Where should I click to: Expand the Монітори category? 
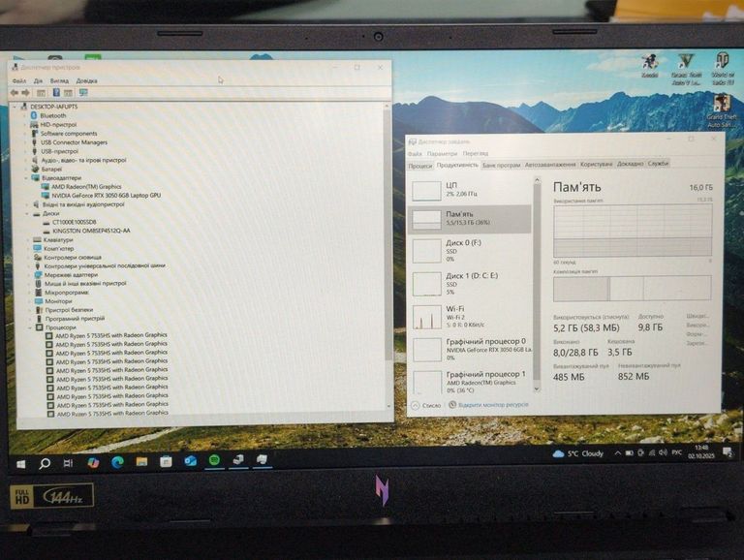point(30,301)
